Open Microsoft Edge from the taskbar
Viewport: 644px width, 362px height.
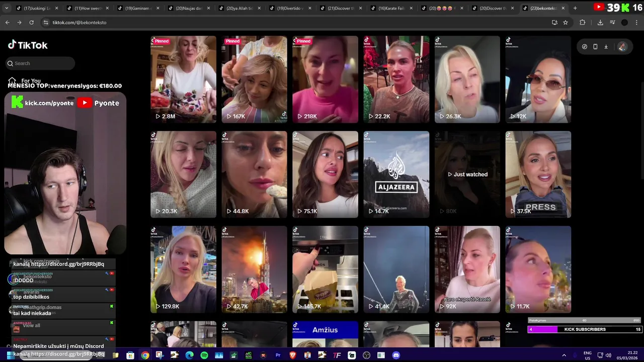pyautogui.click(x=189, y=355)
